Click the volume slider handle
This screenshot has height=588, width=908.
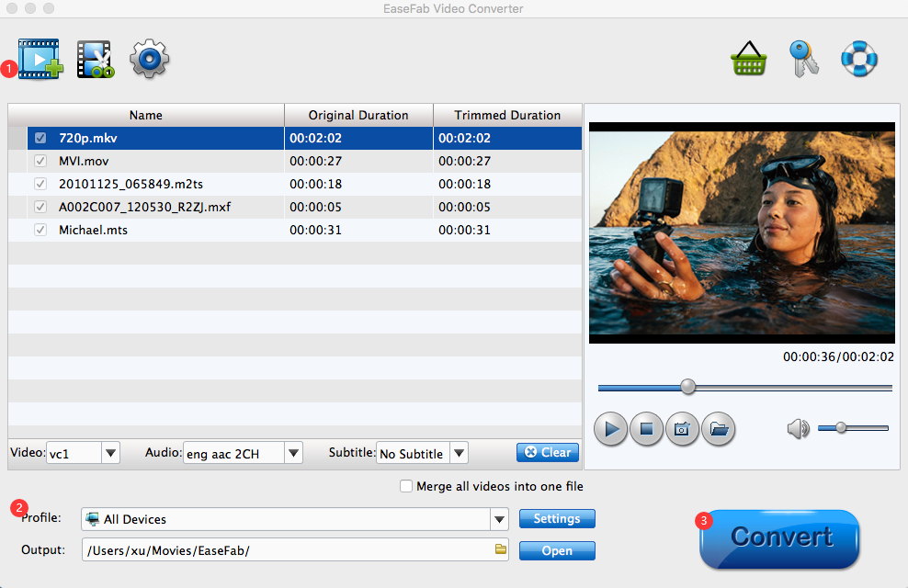(x=840, y=428)
